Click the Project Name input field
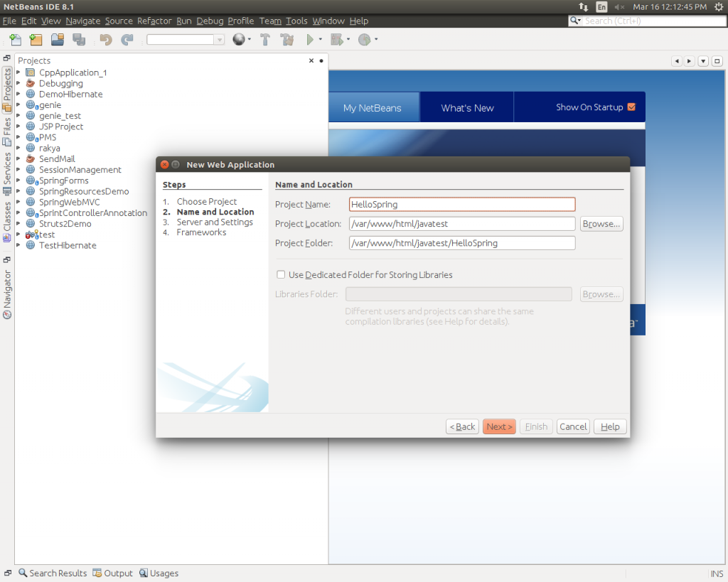This screenshot has width=728, height=582. [461, 205]
